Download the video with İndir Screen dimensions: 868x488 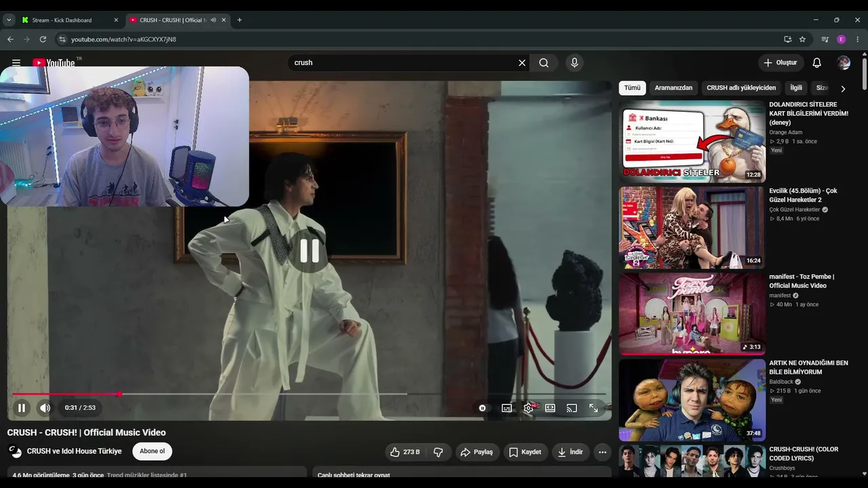tap(569, 452)
